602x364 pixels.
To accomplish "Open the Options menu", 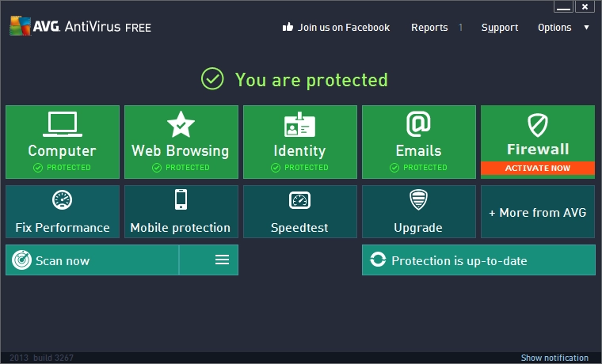I will point(554,28).
